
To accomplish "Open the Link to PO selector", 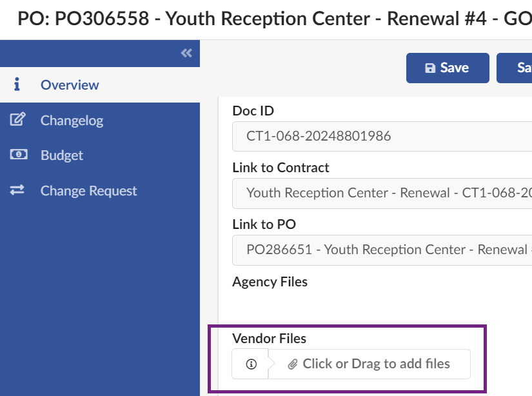I will (382, 250).
